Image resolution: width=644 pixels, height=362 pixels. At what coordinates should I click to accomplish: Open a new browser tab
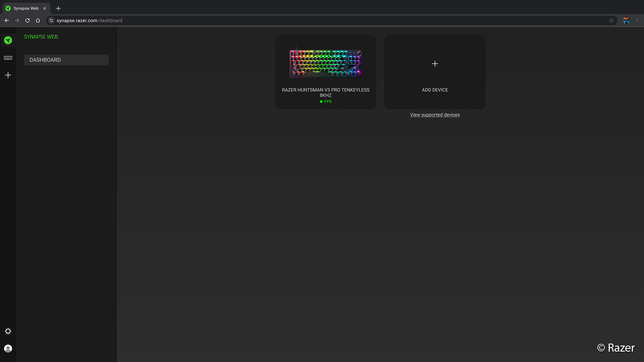tap(58, 8)
